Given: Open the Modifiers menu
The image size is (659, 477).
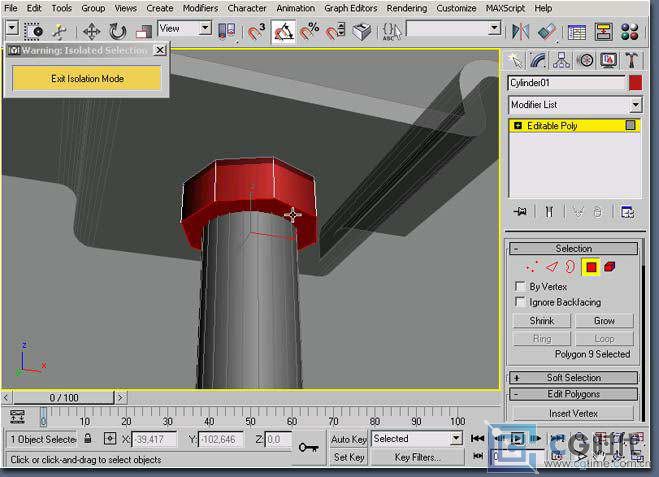Looking at the screenshot, I should [x=200, y=8].
